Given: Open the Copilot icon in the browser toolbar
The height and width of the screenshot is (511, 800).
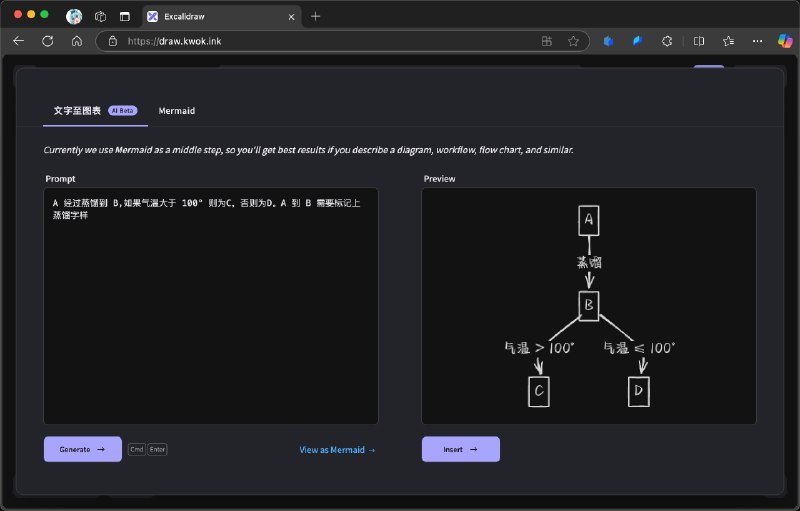Looking at the screenshot, I should (x=785, y=40).
